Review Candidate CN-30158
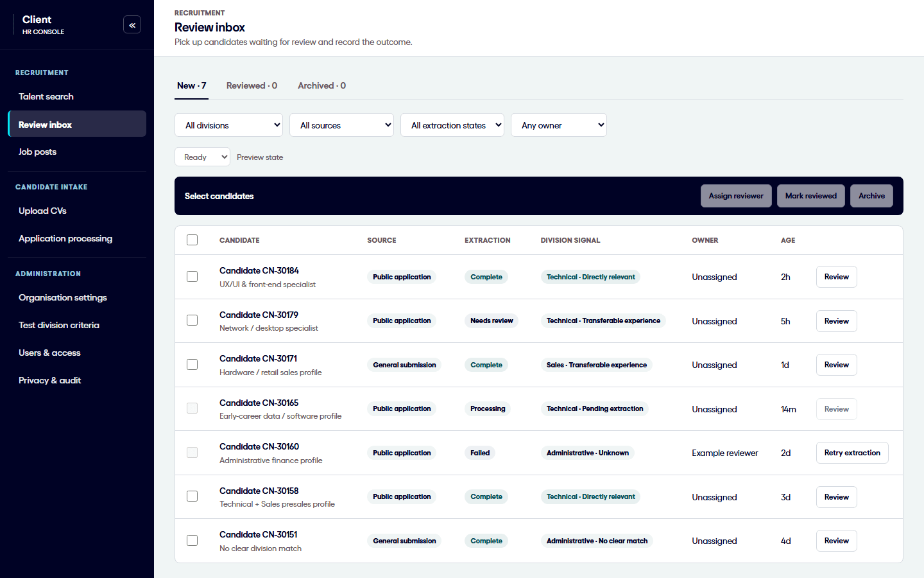This screenshot has height=578, width=924. point(837,497)
